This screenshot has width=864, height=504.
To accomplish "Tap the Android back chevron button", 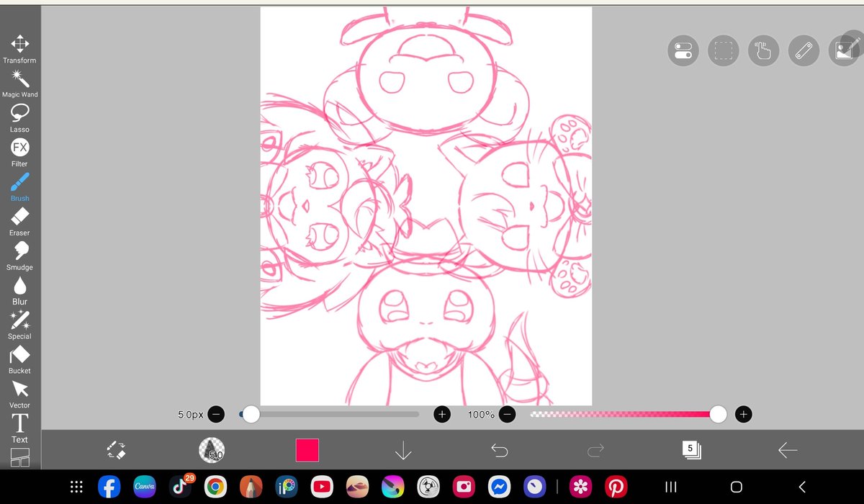I will pos(801,487).
